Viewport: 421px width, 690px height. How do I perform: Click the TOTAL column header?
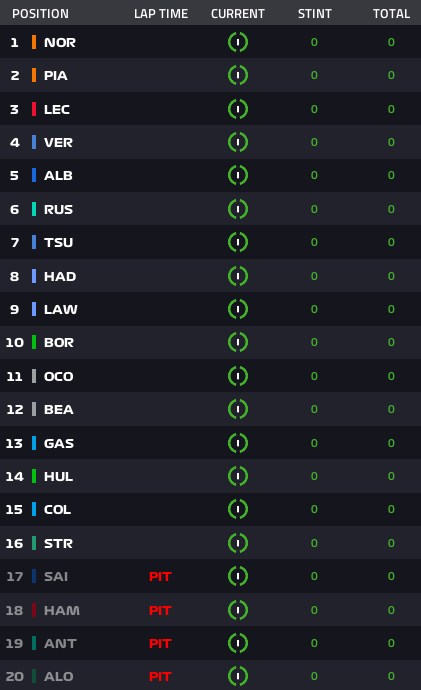(392, 14)
